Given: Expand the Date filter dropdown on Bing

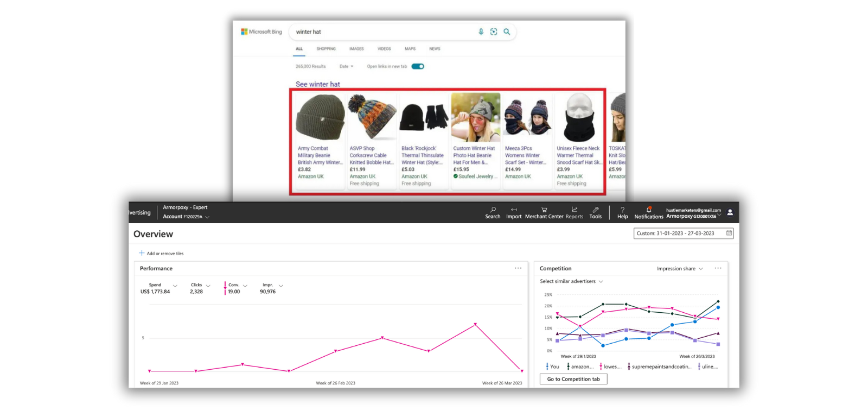Looking at the screenshot, I should click(346, 66).
